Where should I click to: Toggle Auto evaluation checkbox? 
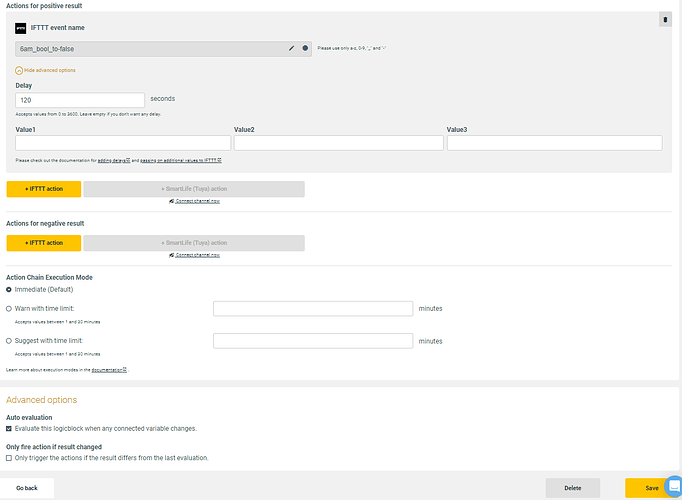pyautogui.click(x=9, y=429)
